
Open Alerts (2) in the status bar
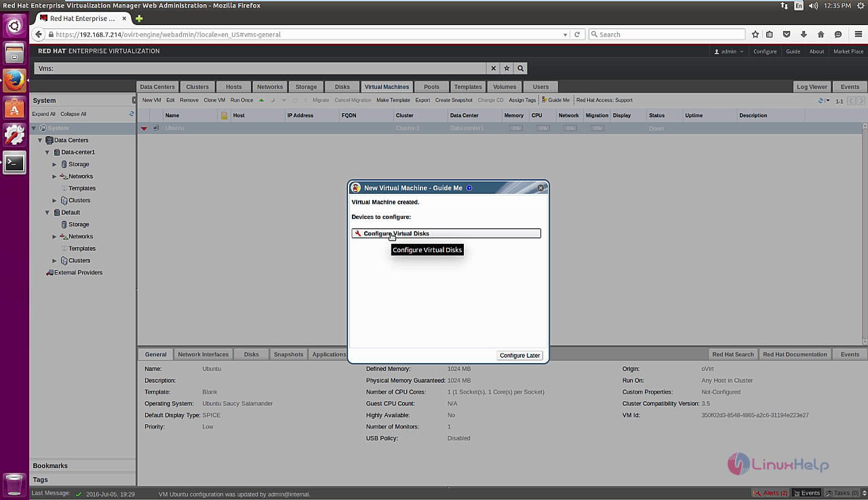pos(772,493)
